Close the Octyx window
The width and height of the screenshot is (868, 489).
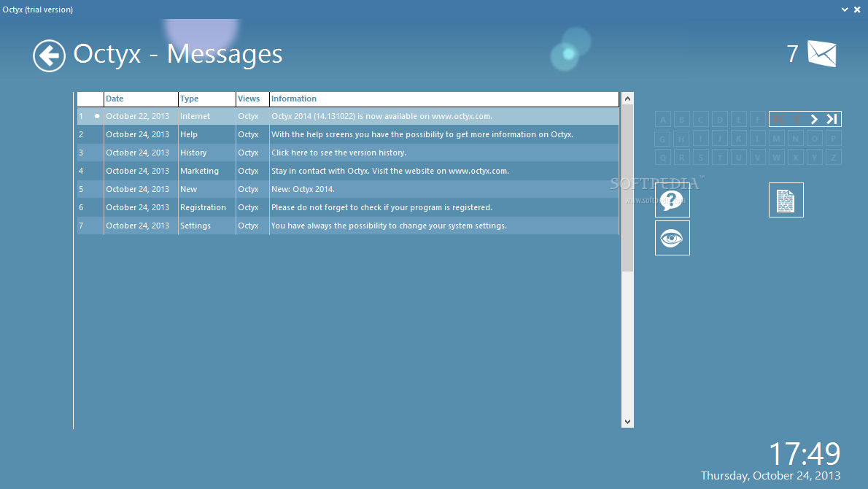coord(858,9)
